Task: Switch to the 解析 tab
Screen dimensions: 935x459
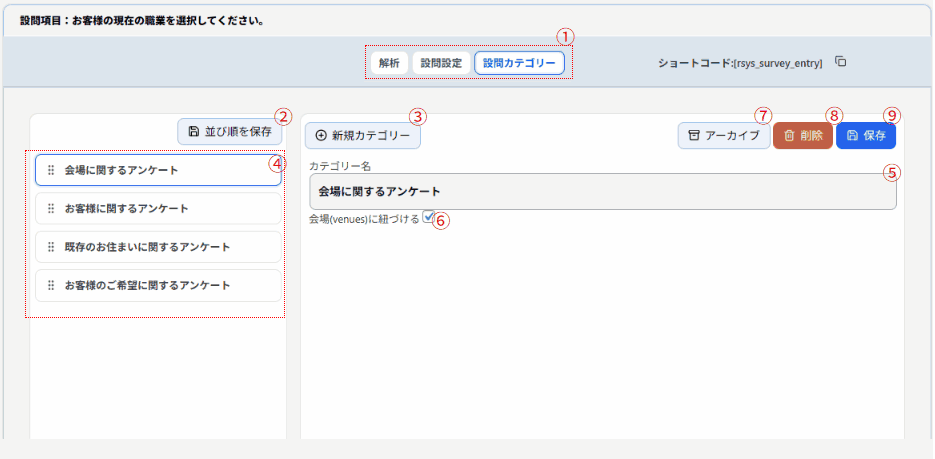Action: pyautogui.click(x=388, y=62)
